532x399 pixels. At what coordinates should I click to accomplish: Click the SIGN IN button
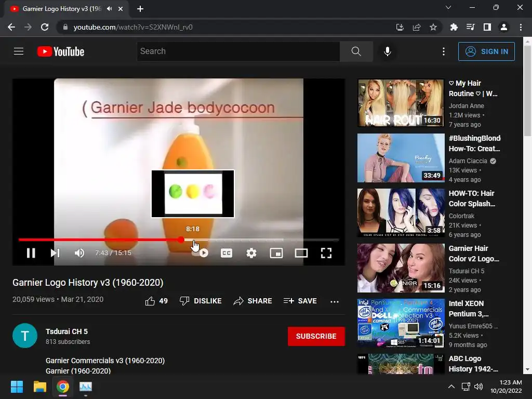tap(486, 51)
